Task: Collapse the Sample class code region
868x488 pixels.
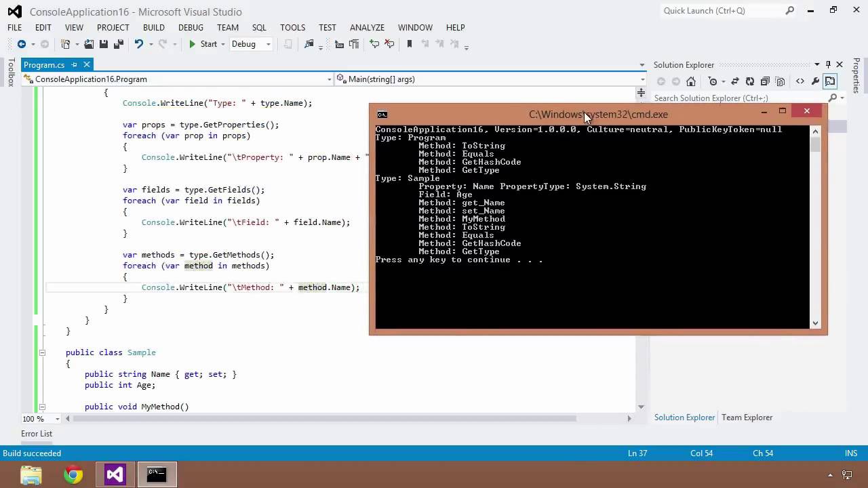Action: point(42,352)
